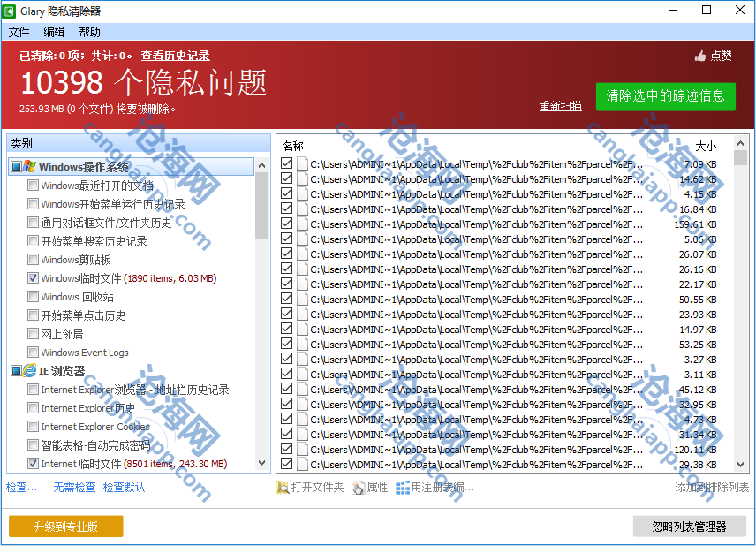Click the file icon in the 32.95 KB row

[x=302, y=404]
